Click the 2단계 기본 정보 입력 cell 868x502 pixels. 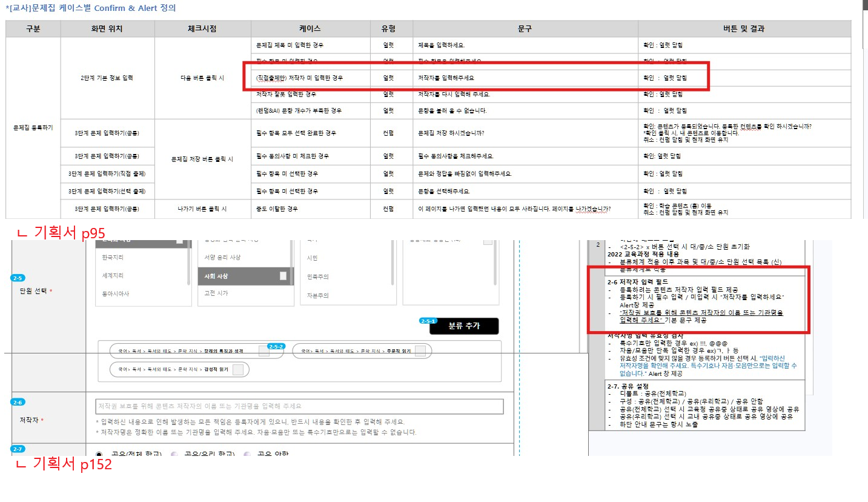click(x=108, y=78)
